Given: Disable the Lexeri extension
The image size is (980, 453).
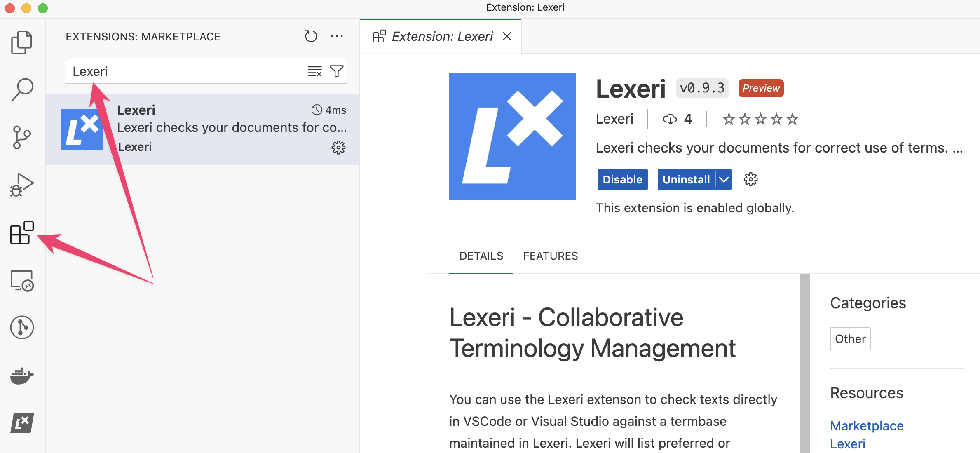Looking at the screenshot, I should [622, 179].
